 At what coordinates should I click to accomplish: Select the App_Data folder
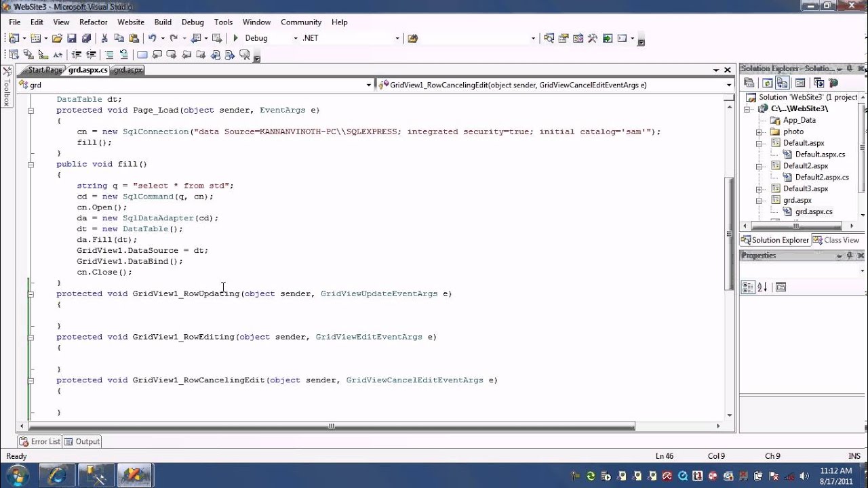(800, 120)
